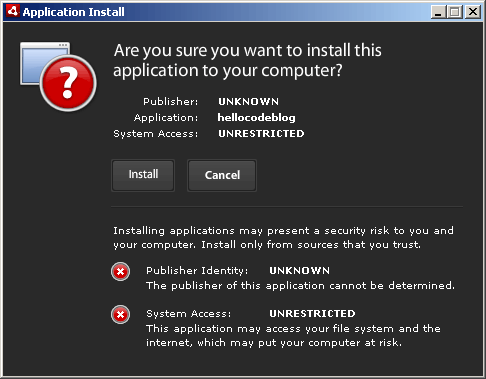
Task: Cancel the application install
Action: (222, 175)
